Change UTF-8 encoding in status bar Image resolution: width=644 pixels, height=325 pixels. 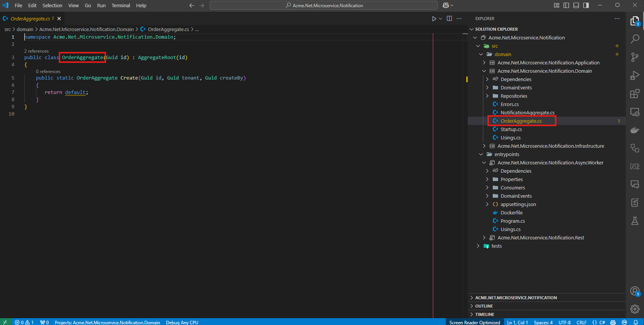click(x=564, y=322)
